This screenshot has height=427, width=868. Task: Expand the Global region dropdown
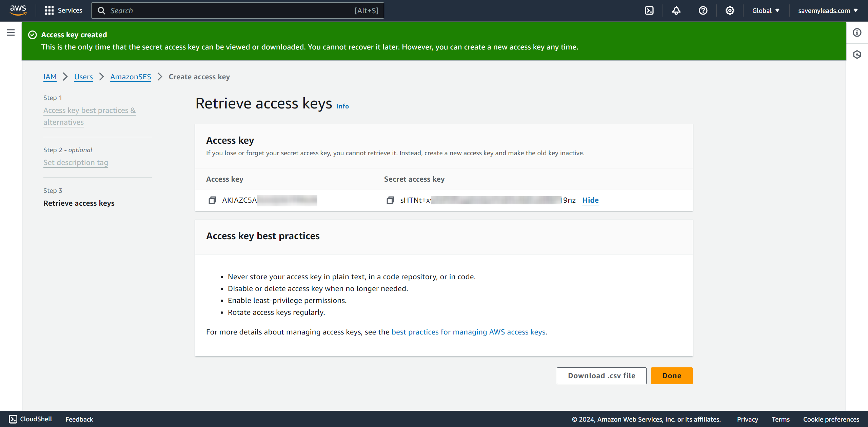(x=766, y=11)
